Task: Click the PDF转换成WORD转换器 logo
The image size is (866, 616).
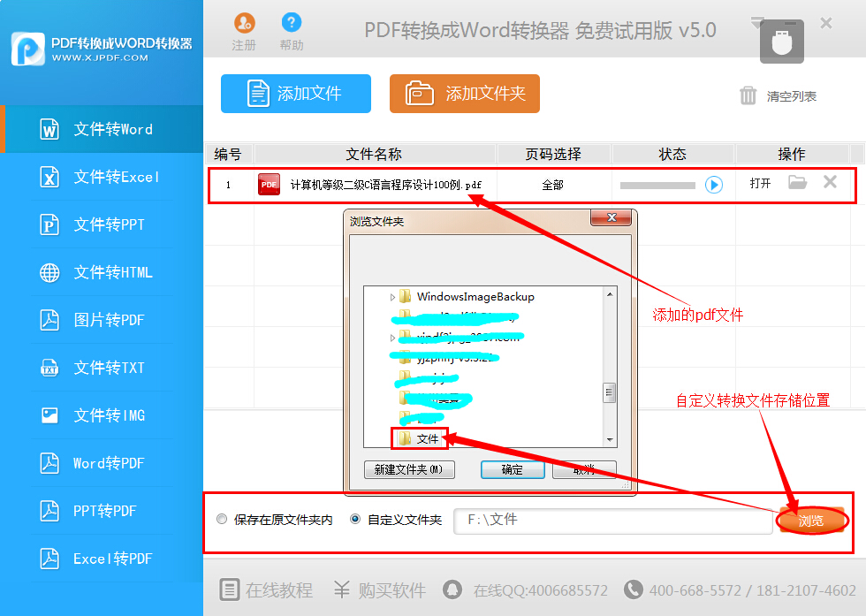Action: point(101,49)
